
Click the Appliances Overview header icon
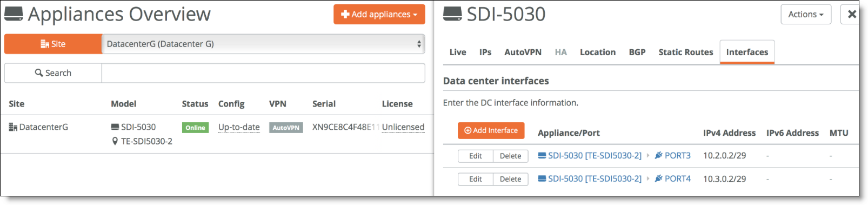[x=14, y=14]
